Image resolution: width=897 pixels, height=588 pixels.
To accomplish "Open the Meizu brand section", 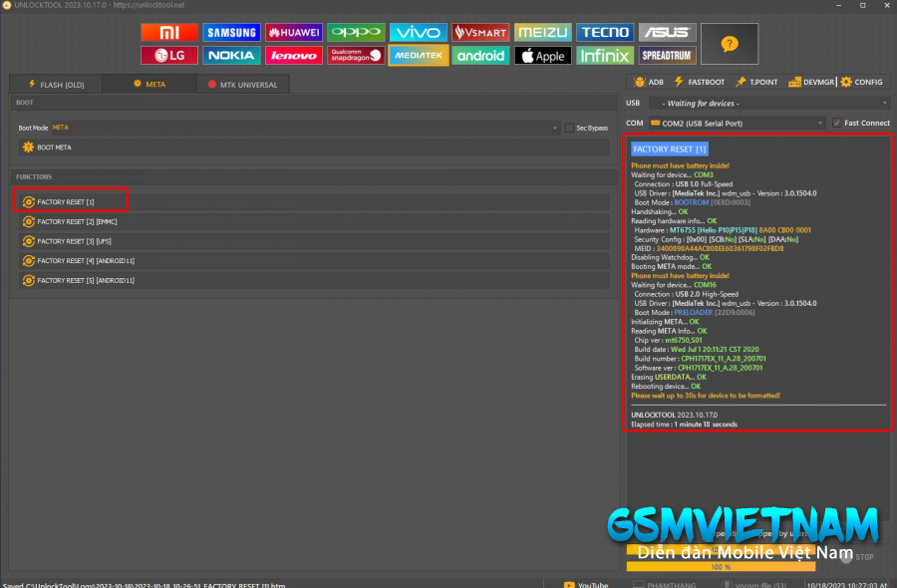I will tap(543, 33).
